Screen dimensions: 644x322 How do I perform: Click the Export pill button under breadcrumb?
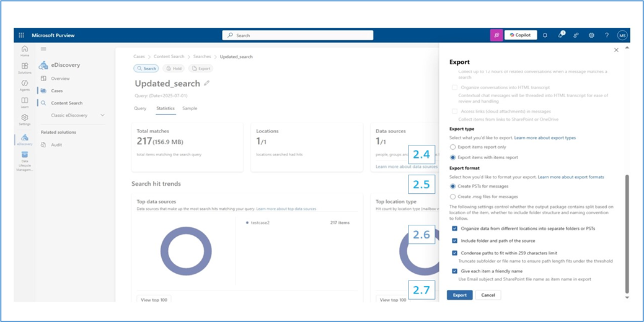201,69
